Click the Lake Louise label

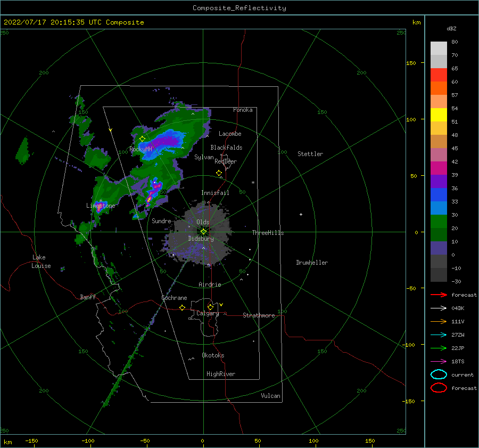tap(41, 262)
